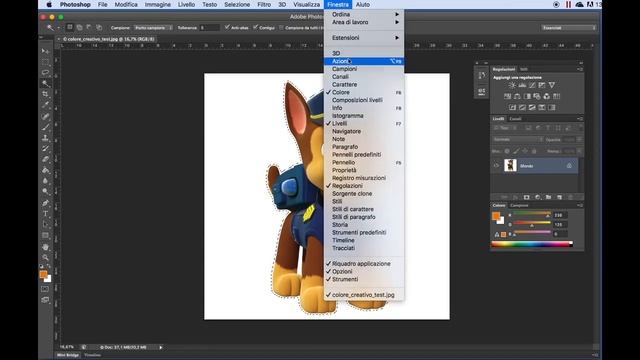Select the Lasso tool
Image resolution: width=640 pixels, height=360 pixels.
(45, 73)
